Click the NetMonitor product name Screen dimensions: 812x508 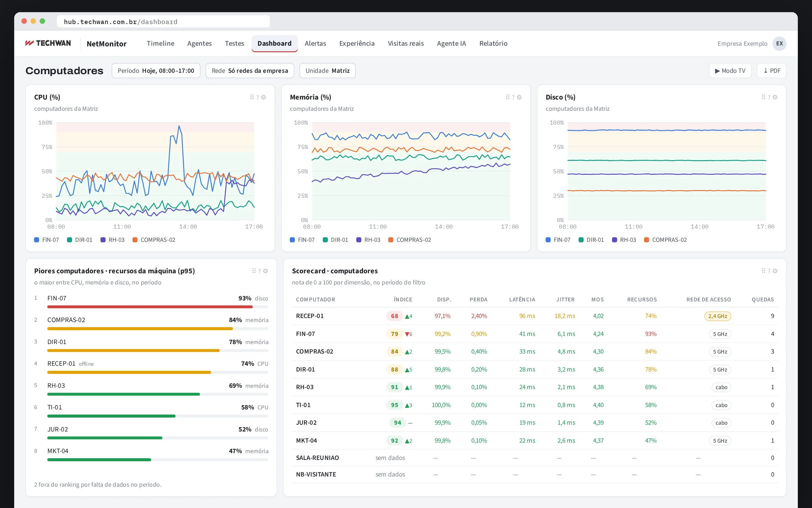pos(107,44)
